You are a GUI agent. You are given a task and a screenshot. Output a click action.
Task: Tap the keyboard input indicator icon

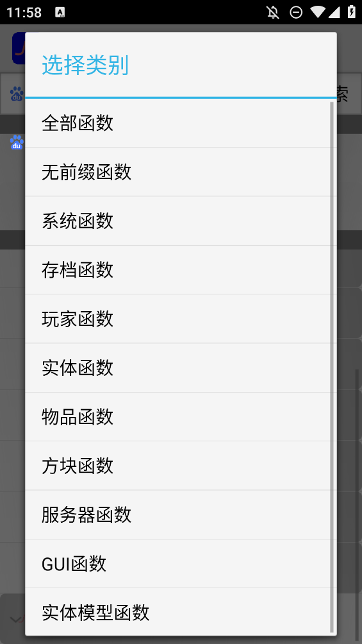pyautogui.click(x=60, y=13)
